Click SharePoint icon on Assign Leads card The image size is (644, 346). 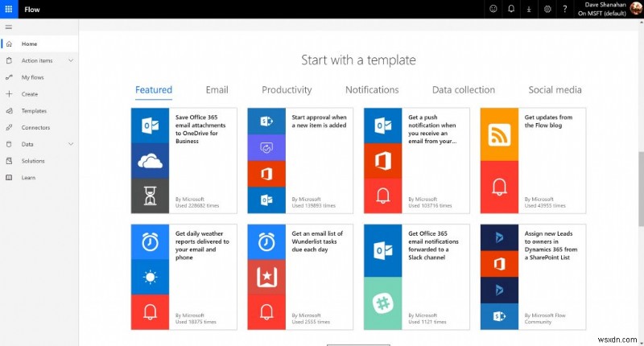499,316
